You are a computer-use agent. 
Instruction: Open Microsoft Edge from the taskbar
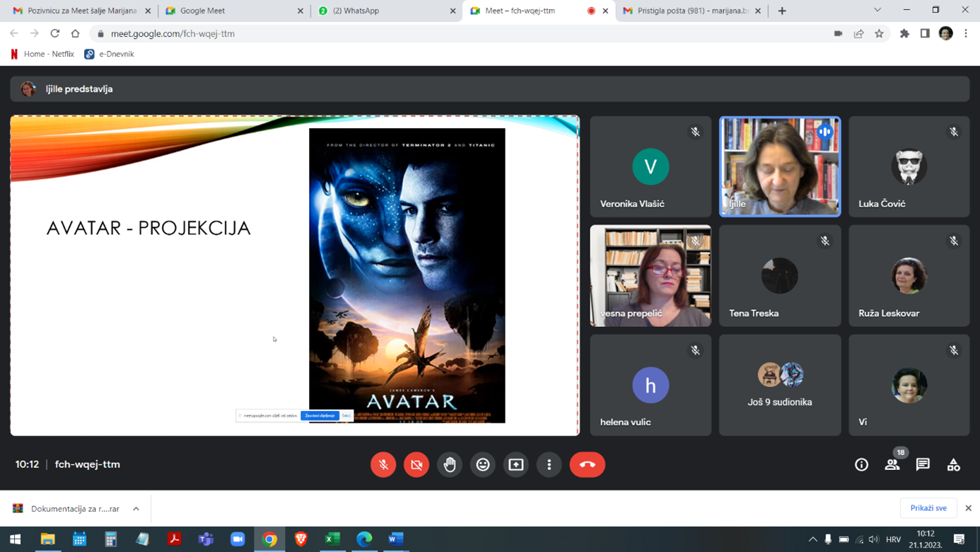tap(364, 539)
